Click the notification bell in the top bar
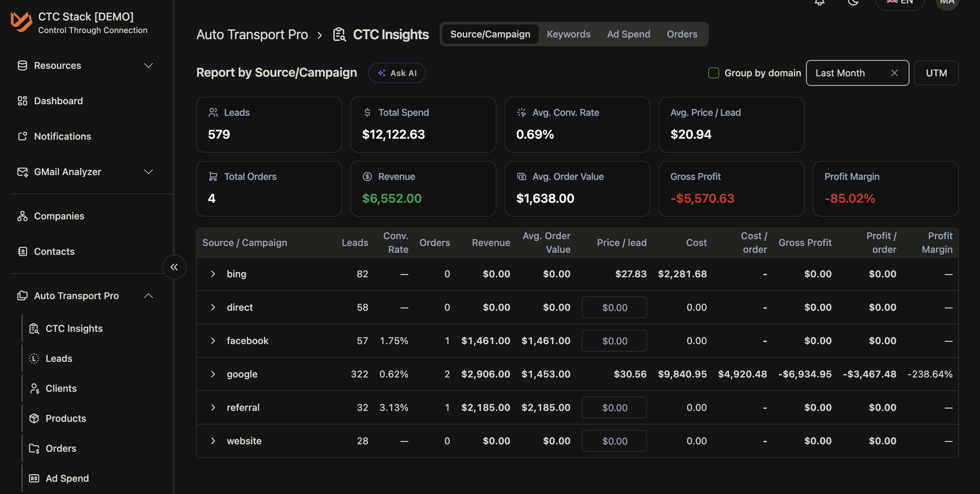The width and height of the screenshot is (980, 494). 820,3
